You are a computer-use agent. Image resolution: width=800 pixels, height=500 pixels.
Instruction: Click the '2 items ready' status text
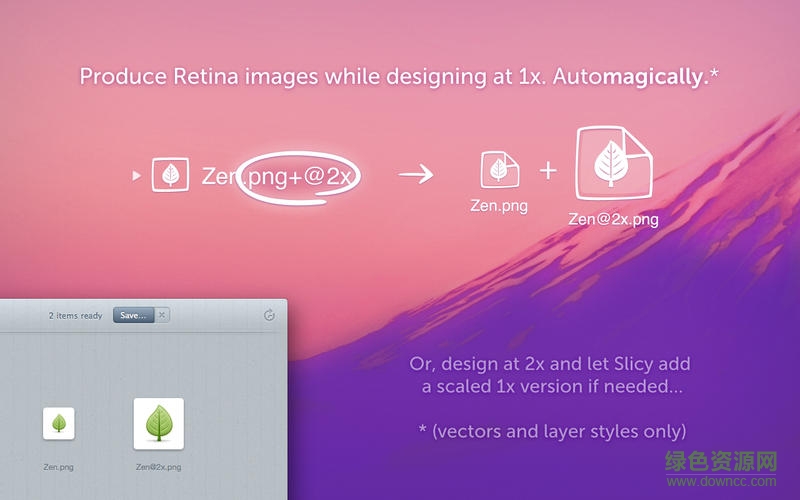76,316
